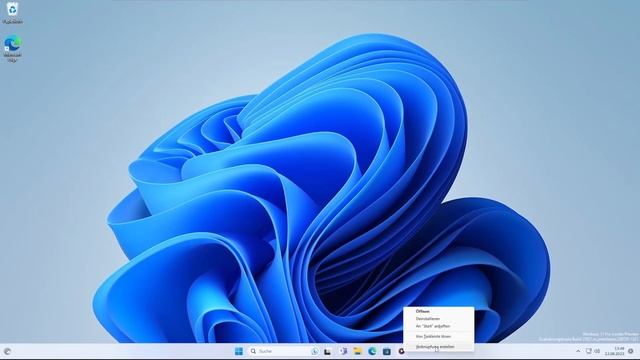Select 'Verknüpfung erstellen' in context menu
640x360 pixels.
(435, 347)
